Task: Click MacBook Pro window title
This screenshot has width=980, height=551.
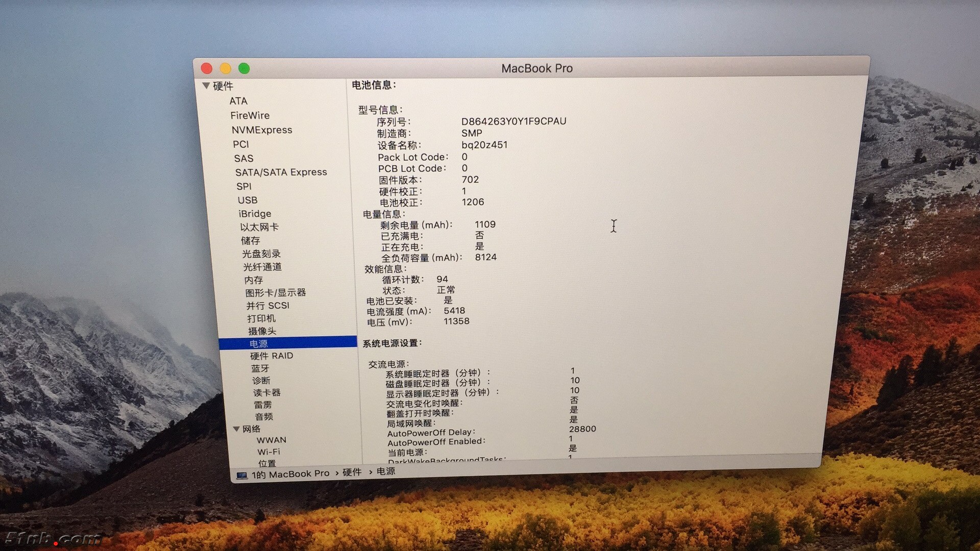Action: pos(537,68)
